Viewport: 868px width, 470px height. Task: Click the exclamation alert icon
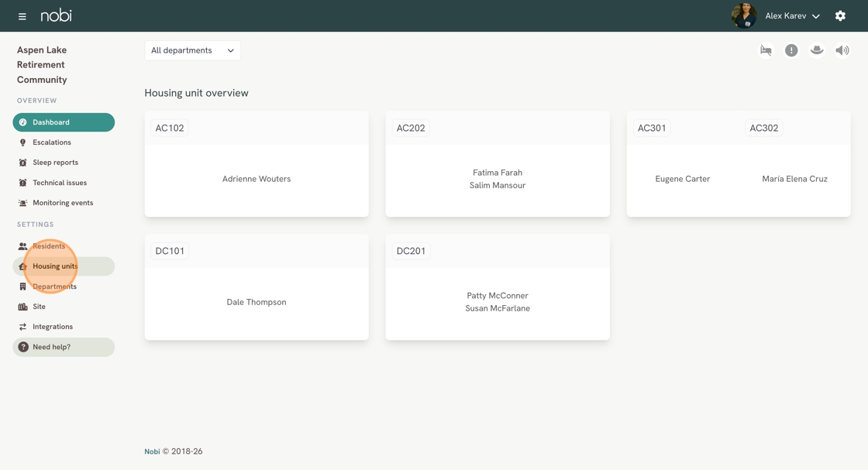[x=791, y=50]
